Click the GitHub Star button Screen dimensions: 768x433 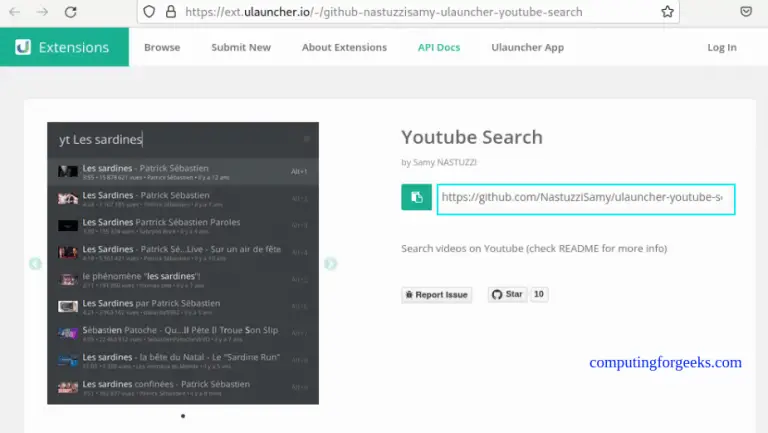pos(507,295)
